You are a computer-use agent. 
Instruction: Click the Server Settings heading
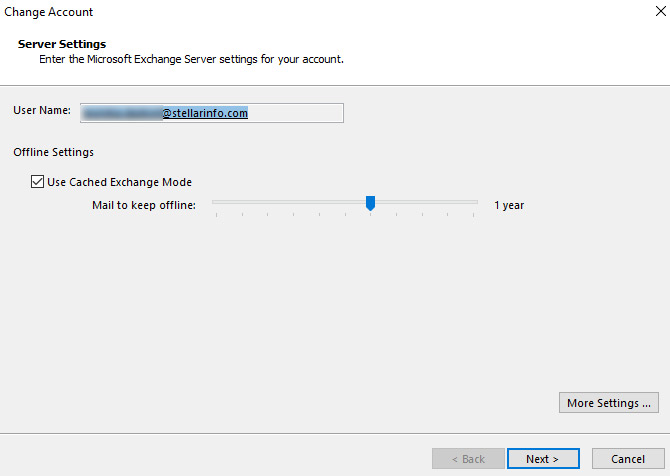(62, 44)
